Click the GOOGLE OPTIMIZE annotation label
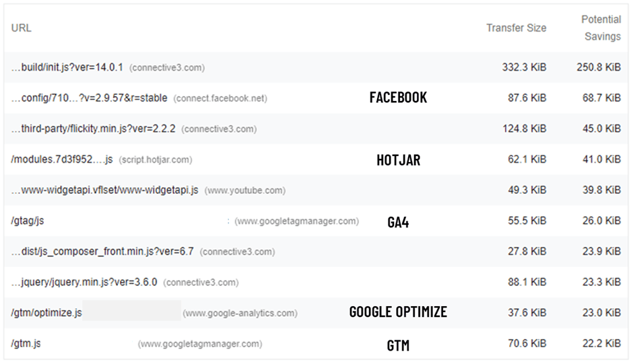This screenshot has height=364, width=633. [x=398, y=312]
